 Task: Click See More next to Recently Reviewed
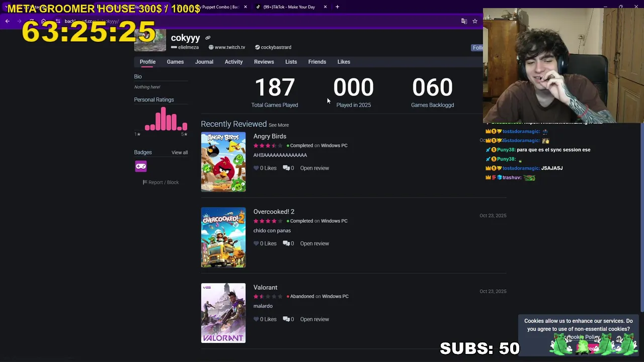tap(279, 125)
